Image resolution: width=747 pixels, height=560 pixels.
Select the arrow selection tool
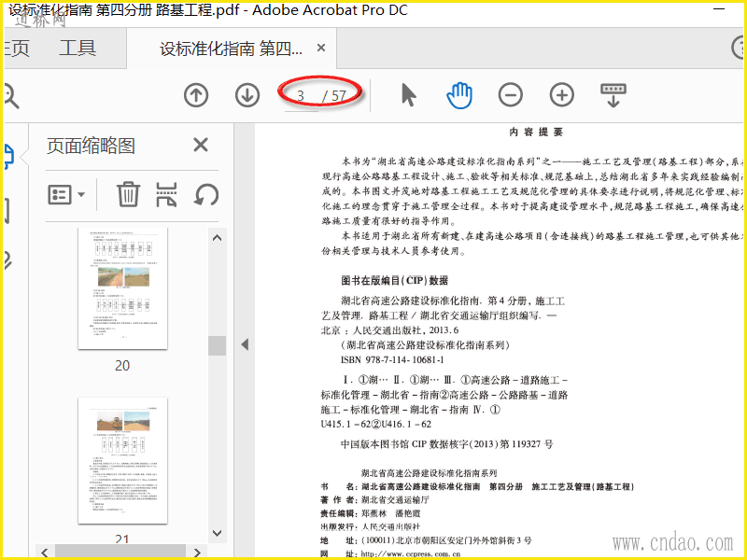click(x=408, y=95)
